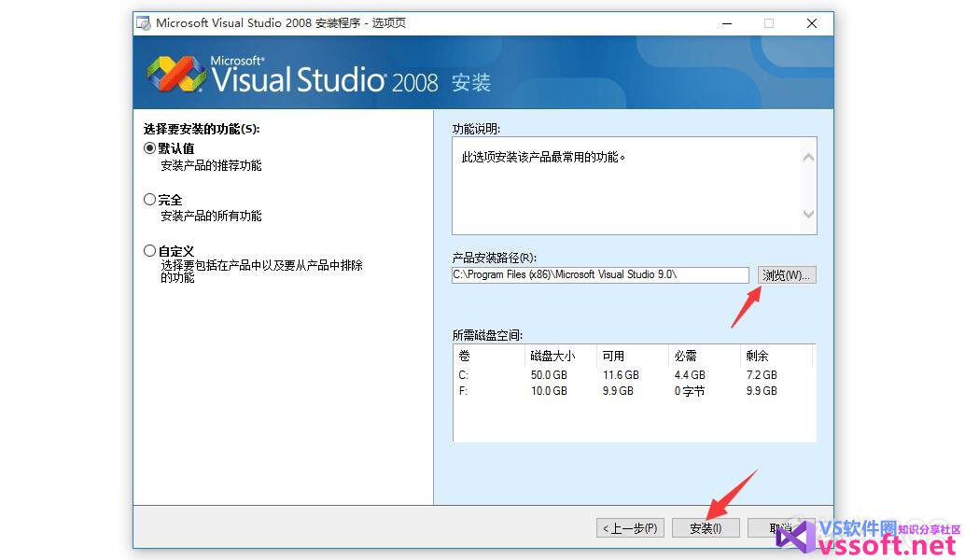This screenshot has height=560, width=965.
Task: Click the installer icon in title bar
Action: (x=144, y=23)
